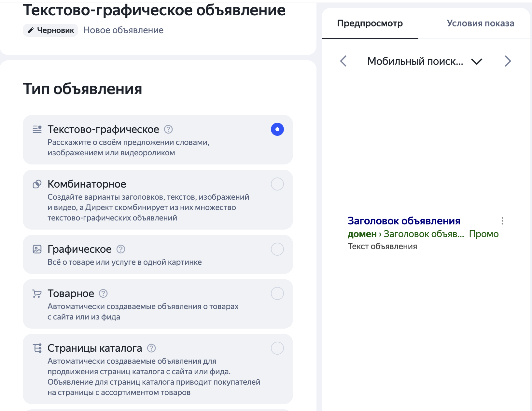Select the Комбинаторное radio button

[277, 184]
